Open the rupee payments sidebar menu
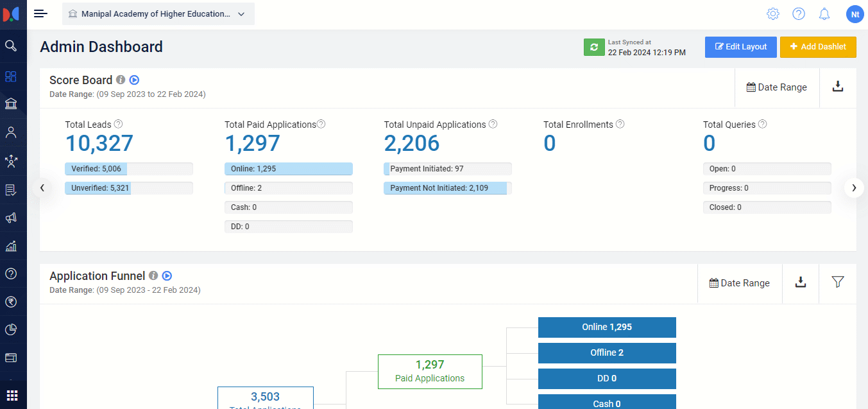 pos(11,302)
